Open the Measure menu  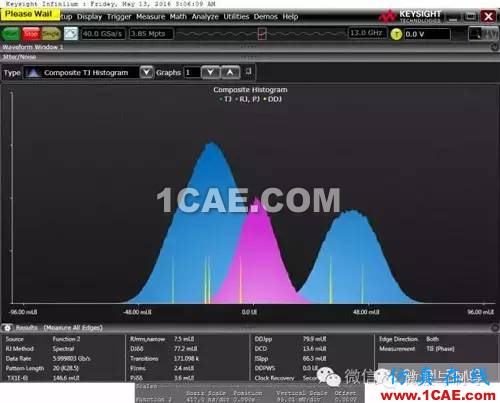tap(150, 17)
